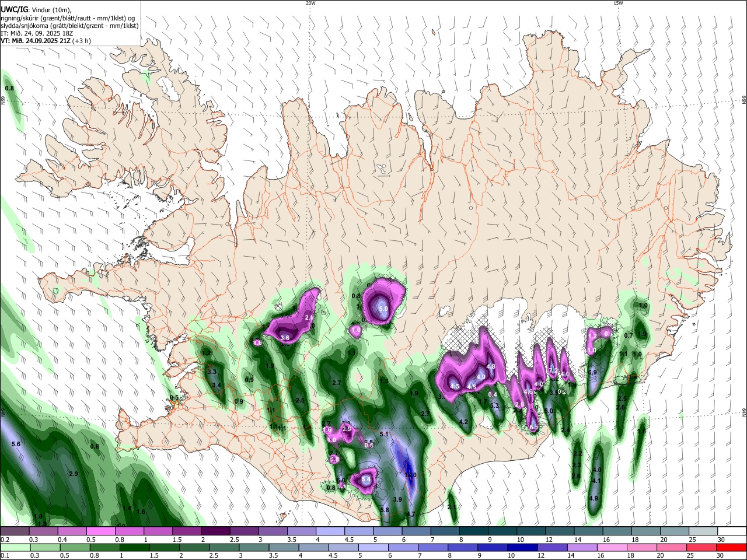The image size is (747, 560).
Task: Click the 3.4 value in western Iceland
Action: (x=217, y=385)
